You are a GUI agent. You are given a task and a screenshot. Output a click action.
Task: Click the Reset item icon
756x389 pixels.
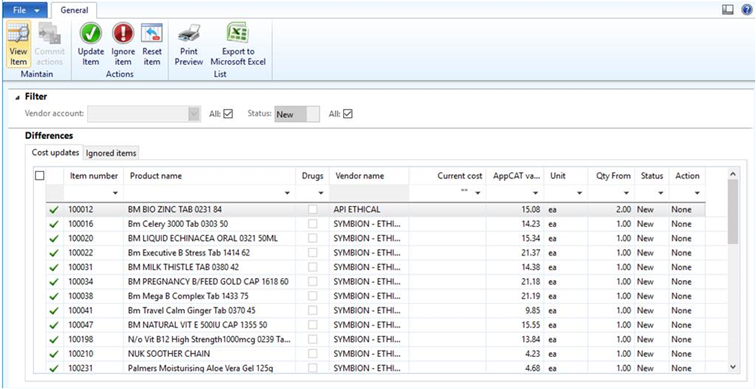coord(152,34)
